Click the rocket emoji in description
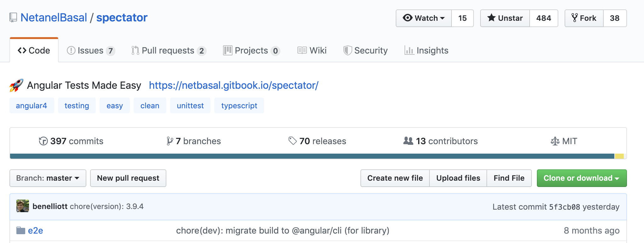This screenshot has width=644, height=243. point(16,85)
